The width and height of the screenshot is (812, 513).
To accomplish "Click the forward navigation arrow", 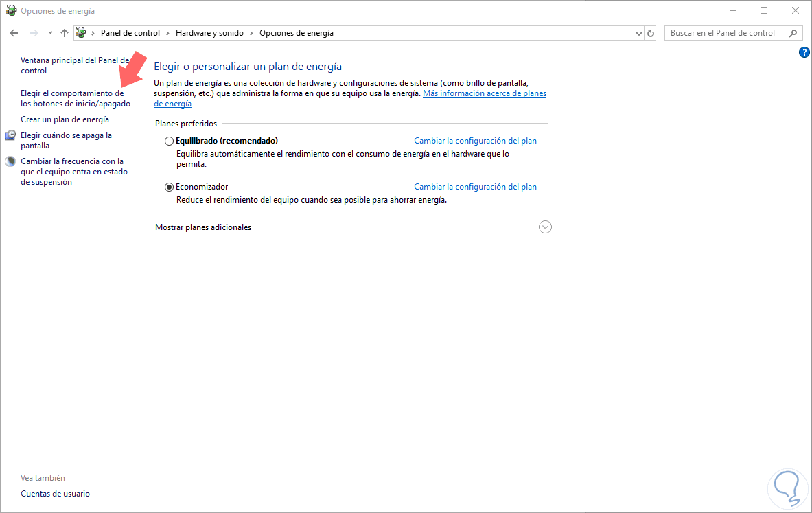I will point(34,33).
